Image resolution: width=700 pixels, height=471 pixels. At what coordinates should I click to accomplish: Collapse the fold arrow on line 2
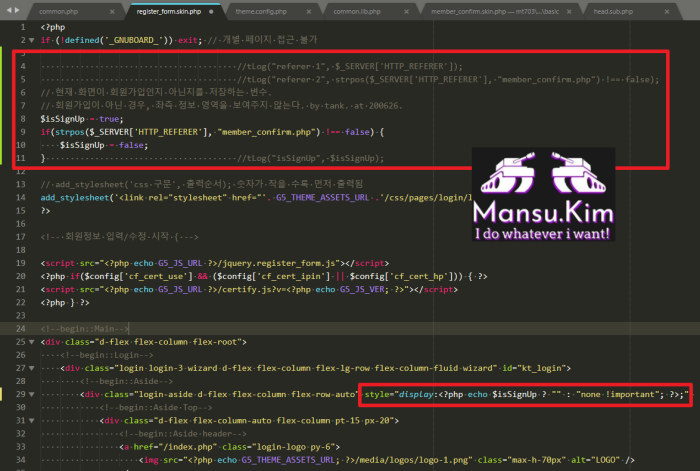(32, 40)
